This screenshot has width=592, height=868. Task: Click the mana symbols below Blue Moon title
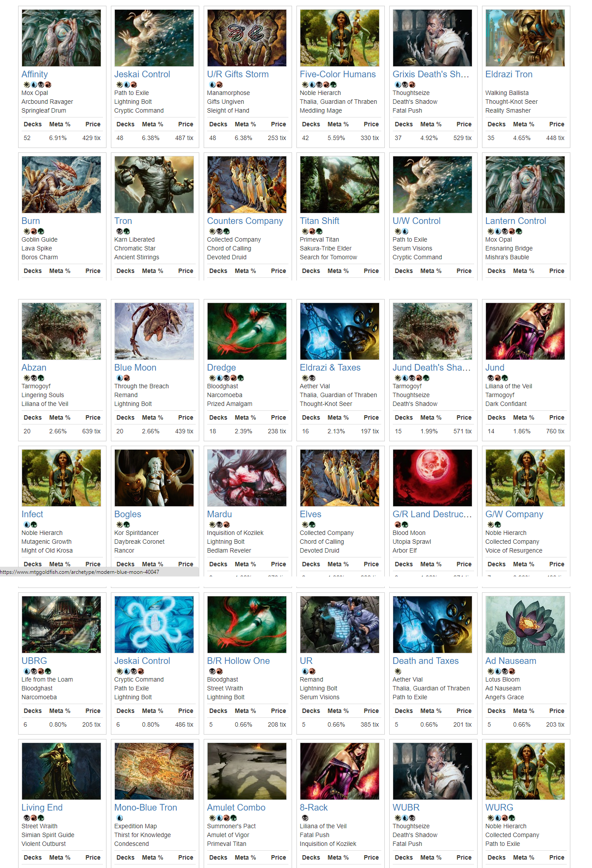[123, 378]
